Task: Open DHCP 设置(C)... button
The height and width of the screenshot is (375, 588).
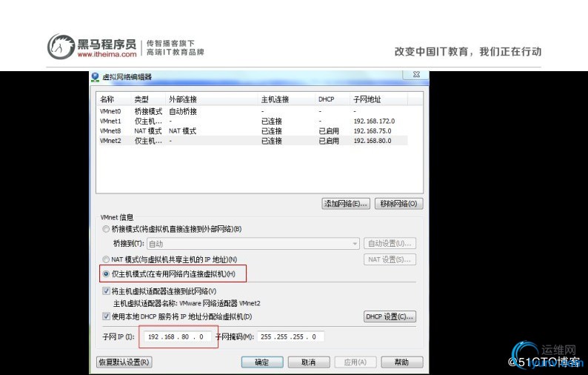Action: (390, 316)
